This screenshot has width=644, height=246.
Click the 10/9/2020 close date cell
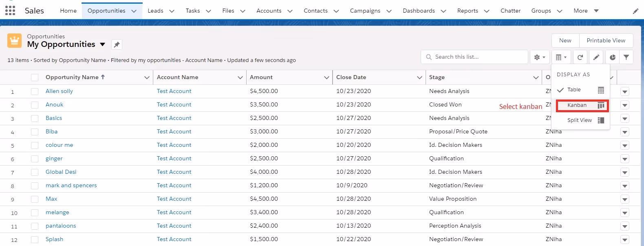click(x=352, y=185)
